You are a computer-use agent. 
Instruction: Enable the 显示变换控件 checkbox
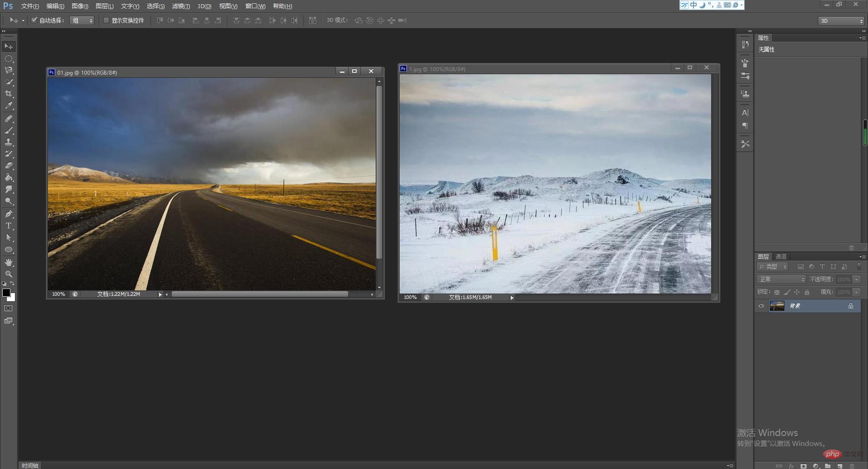(106, 20)
